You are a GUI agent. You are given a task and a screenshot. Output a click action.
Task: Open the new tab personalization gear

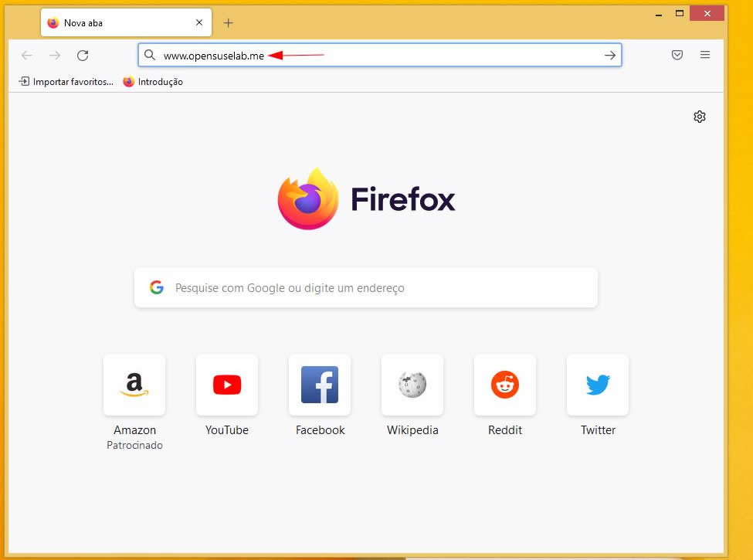[x=700, y=117]
